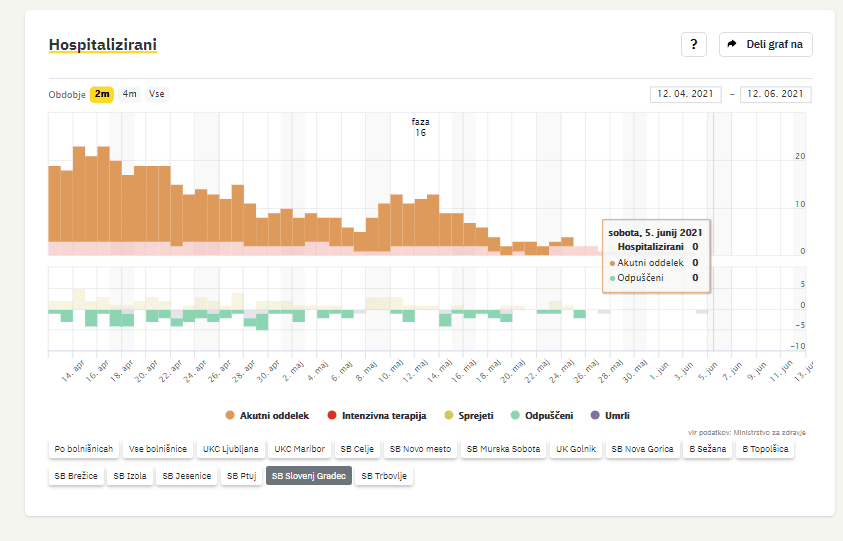
Task: Select the 4m period option
Action: pos(130,94)
